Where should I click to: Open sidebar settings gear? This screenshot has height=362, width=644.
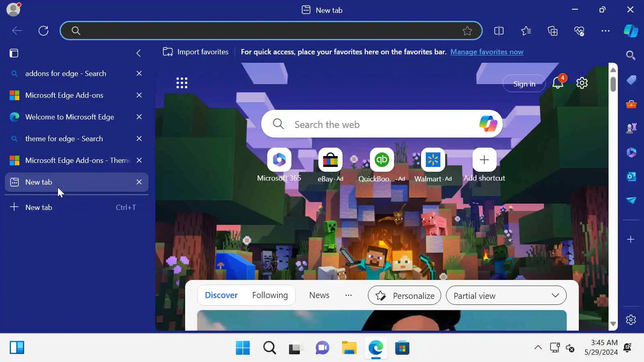pyautogui.click(x=631, y=320)
